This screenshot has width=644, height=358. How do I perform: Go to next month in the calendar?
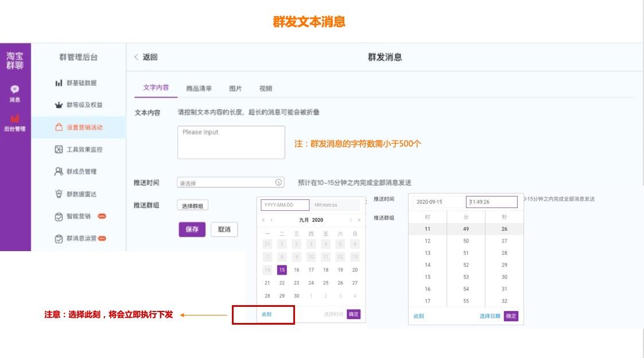[x=351, y=220]
